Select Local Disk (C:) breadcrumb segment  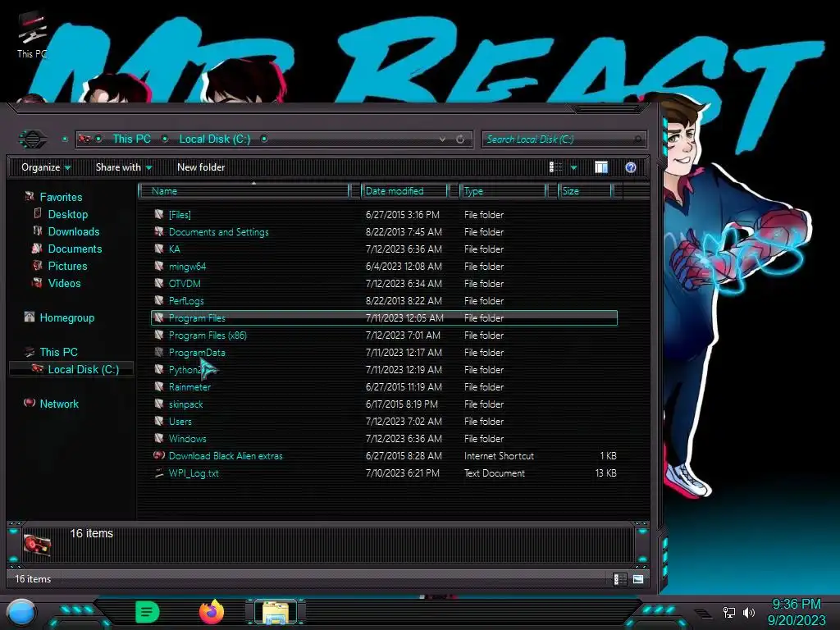[215, 139]
